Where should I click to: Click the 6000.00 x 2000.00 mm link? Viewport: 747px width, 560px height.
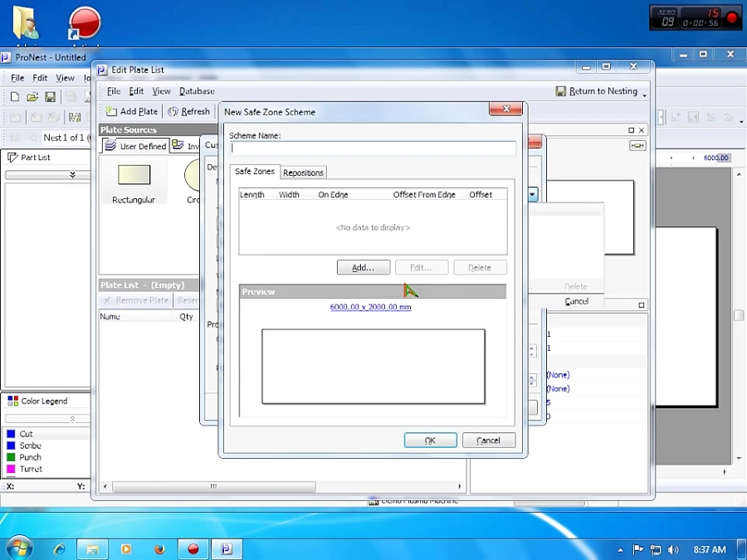pos(370,307)
